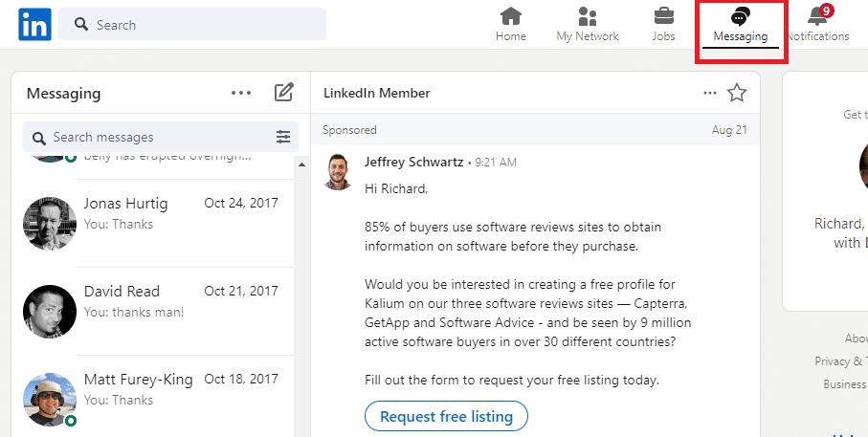Star the LinkedIn Member conversation
The height and width of the screenshot is (437, 868).
click(736, 93)
